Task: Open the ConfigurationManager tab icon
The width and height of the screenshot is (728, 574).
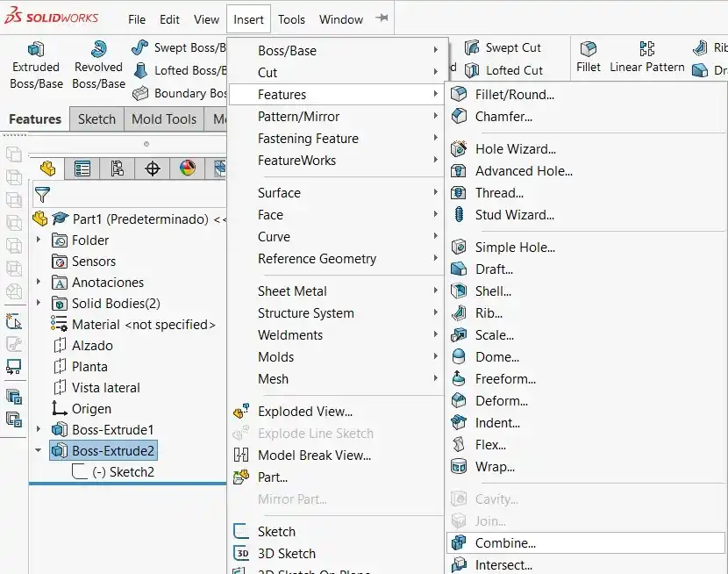Action: [x=117, y=169]
